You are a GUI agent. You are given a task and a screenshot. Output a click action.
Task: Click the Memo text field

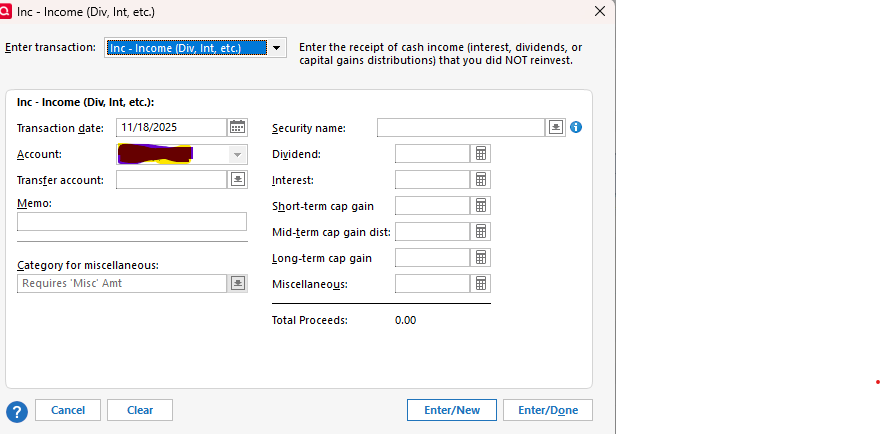click(132, 221)
